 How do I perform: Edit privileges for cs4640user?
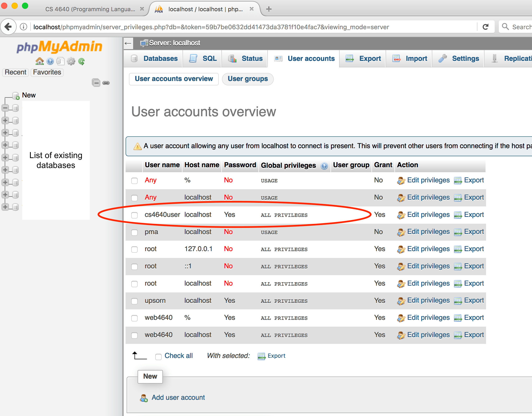pos(428,215)
